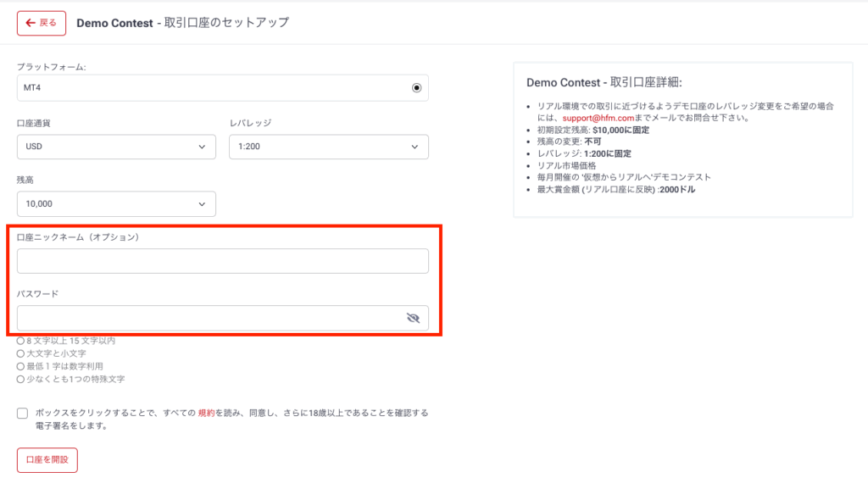Focus the パスワード input field
Screen dimensions: 868x489
(x=212, y=317)
